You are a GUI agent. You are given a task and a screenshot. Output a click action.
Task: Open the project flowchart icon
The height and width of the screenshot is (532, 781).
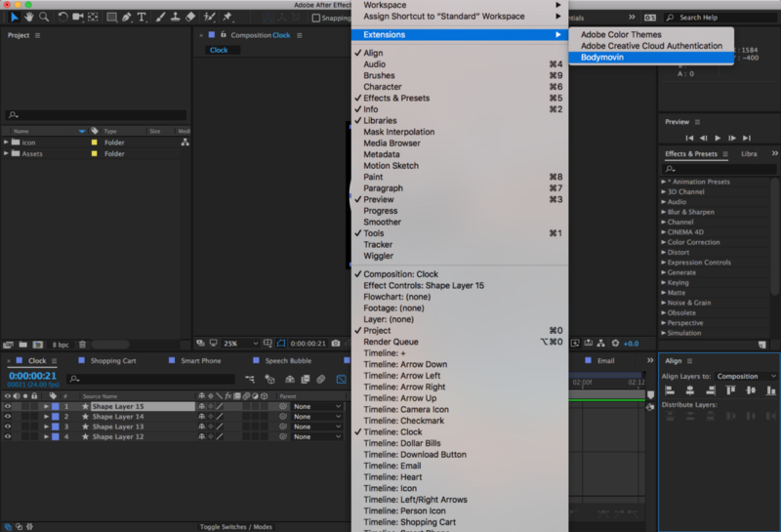point(185,143)
